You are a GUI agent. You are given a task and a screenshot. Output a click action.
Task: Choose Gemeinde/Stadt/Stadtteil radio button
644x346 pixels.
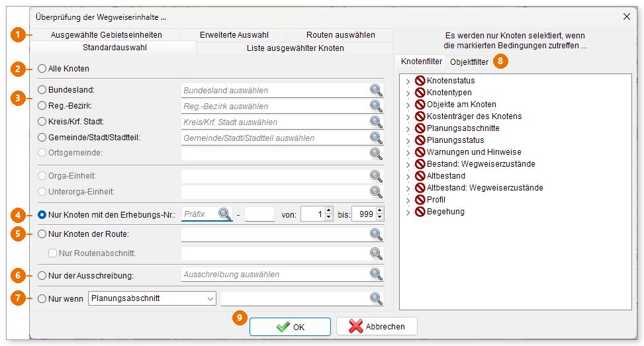pyautogui.click(x=42, y=138)
